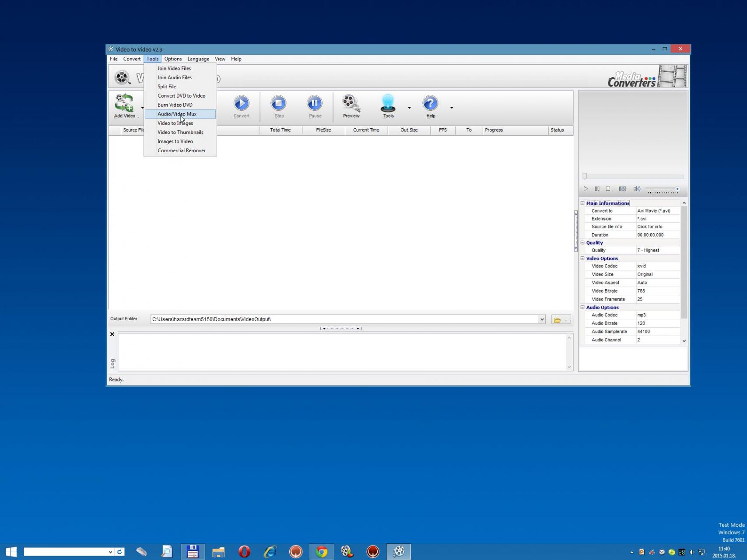Mute the preview player speaker icon
This screenshot has height=560, width=747.
(636, 189)
